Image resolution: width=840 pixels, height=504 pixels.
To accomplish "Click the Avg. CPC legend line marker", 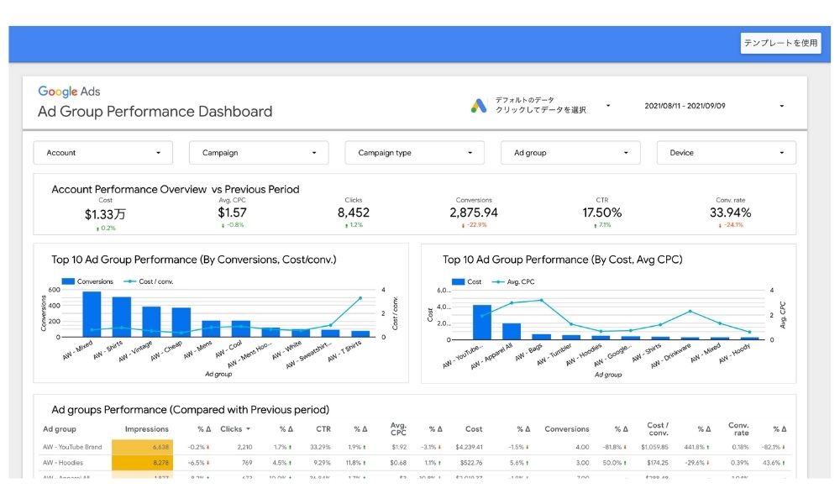I will [497, 281].
